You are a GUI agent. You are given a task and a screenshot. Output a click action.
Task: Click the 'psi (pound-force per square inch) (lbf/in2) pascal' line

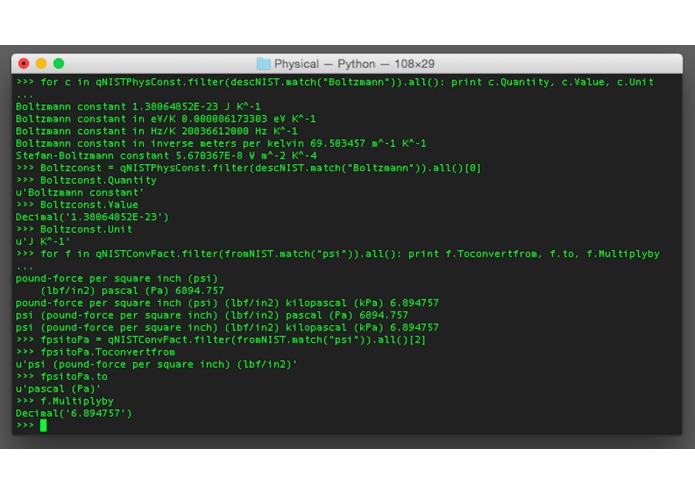[x=212, y=315]
